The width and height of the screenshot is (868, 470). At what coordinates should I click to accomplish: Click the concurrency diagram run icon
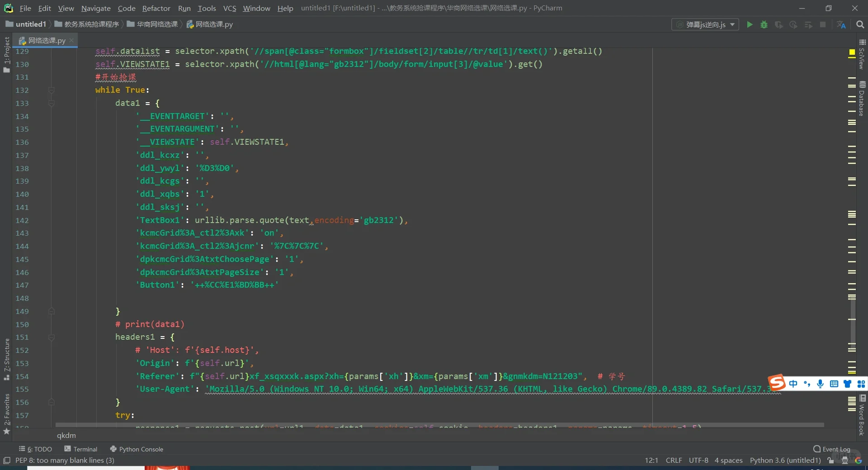(808, 24)
